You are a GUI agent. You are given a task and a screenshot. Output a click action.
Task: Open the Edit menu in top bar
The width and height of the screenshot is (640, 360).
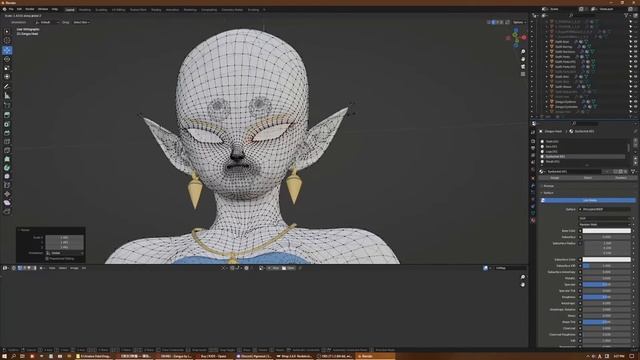click(19, 9)
